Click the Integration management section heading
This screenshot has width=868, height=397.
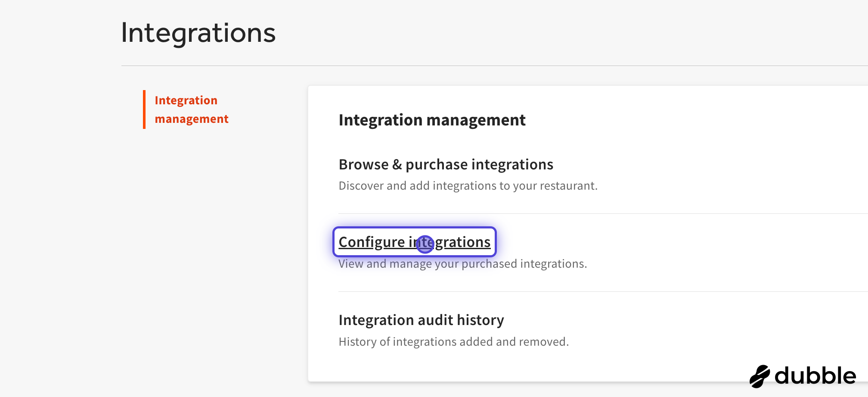[x=432, y=120]
